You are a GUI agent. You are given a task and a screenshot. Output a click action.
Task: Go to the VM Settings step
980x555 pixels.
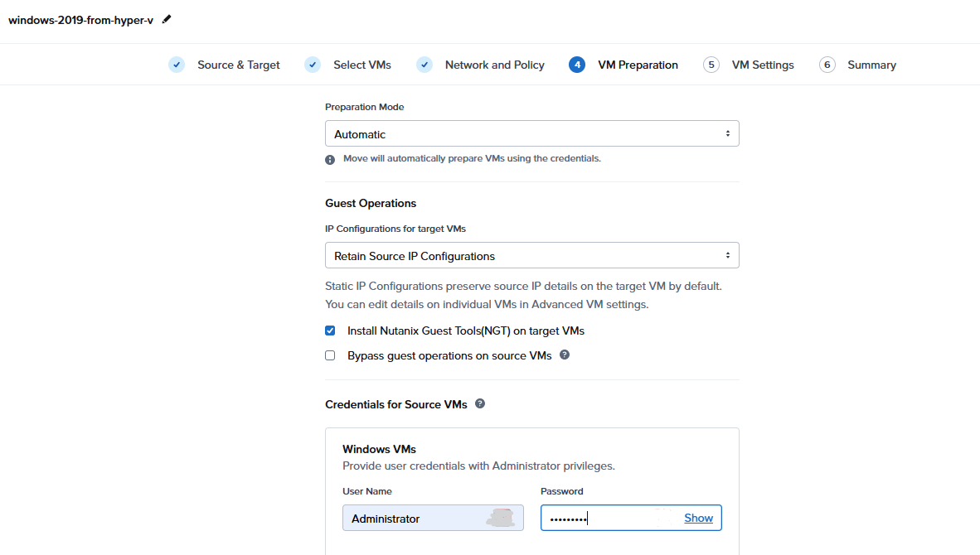coord(762,65)
